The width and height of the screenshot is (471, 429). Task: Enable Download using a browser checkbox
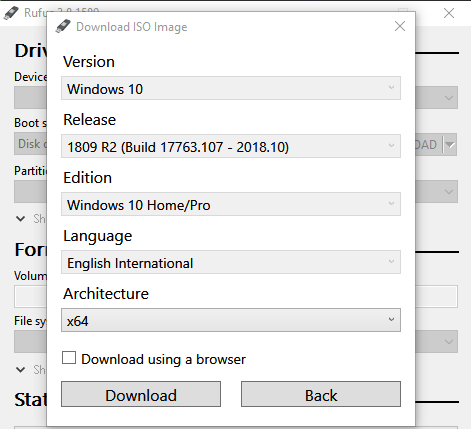pos(69,358)
